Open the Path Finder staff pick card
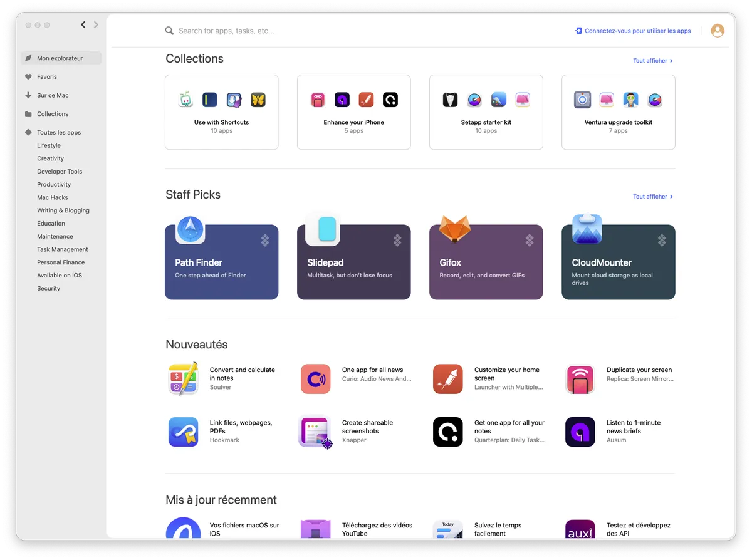Screen dimensions: 752x560 221,262
